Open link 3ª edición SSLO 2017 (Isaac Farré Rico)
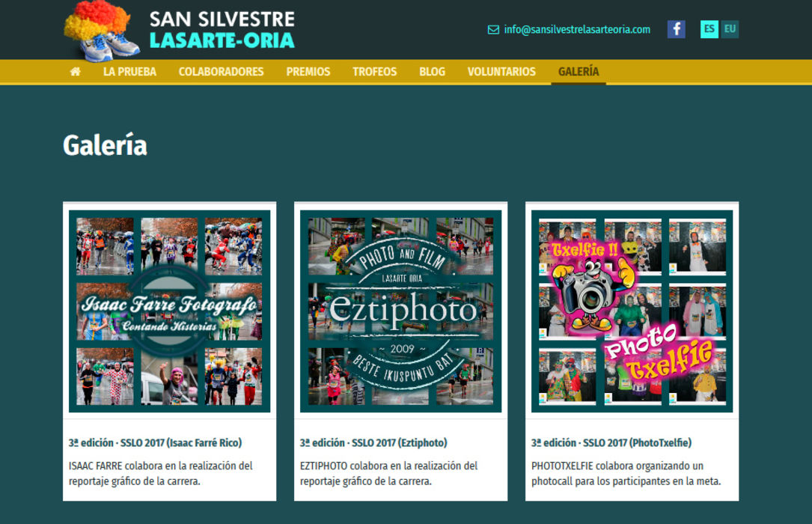 click(156, 442)
